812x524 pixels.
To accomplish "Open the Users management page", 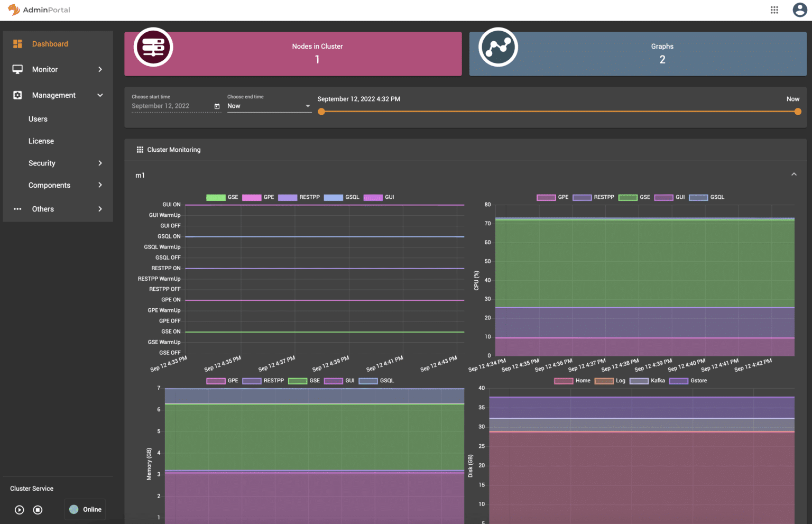I will point(38,119).
